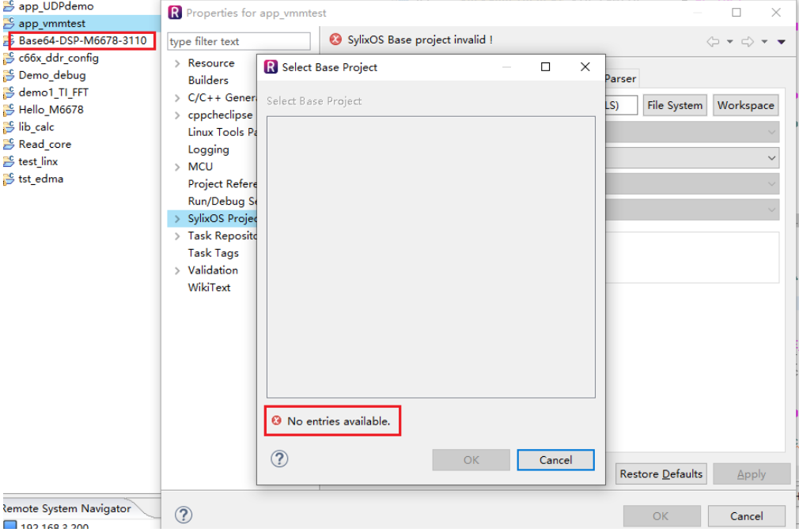
Task: Expand the Validation node
Action: 177,271
